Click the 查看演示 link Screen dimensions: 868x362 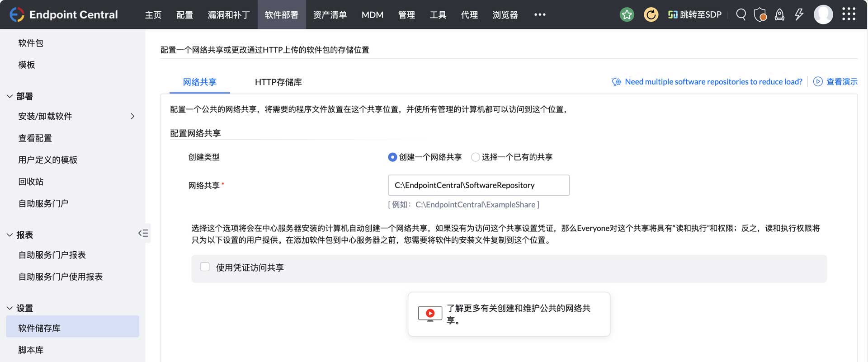click(842, 81)
